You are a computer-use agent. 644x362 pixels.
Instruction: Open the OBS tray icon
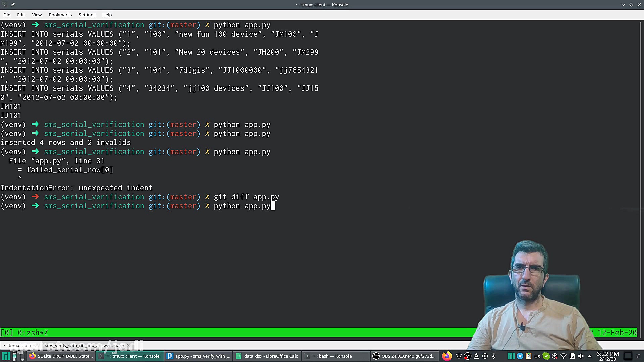468,356
